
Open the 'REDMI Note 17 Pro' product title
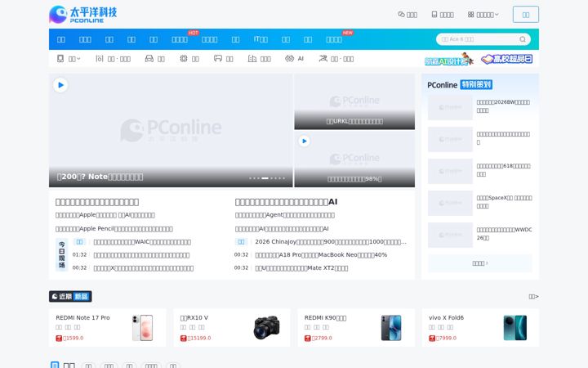82,317
